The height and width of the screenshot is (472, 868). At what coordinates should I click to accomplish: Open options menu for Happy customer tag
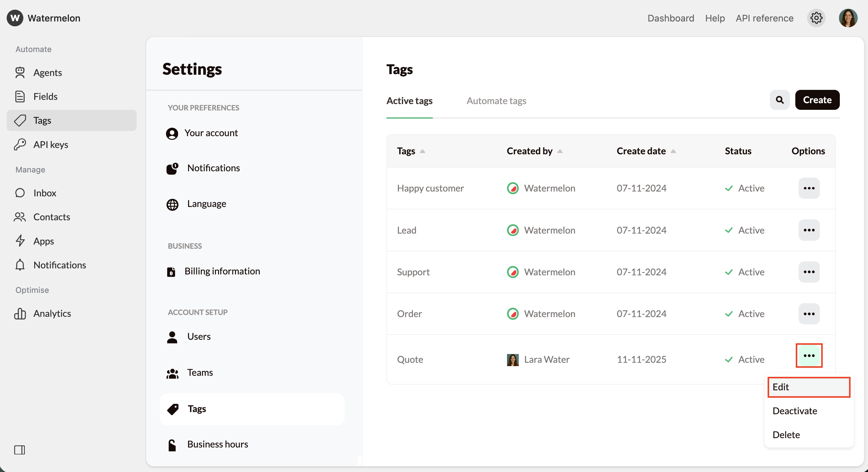tap(809, 188)
